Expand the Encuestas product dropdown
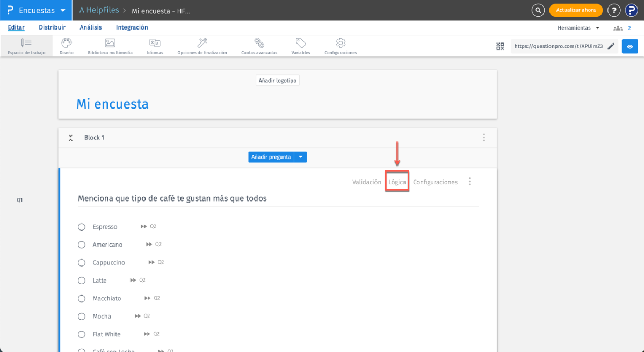This screenshot has width=644, height=352. pyautogui.click(x=63, y=11)
